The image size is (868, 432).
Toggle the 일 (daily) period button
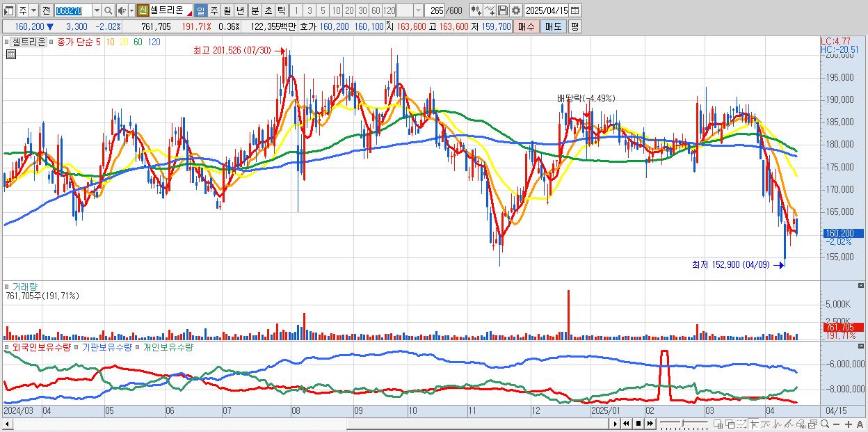(200, 10)
